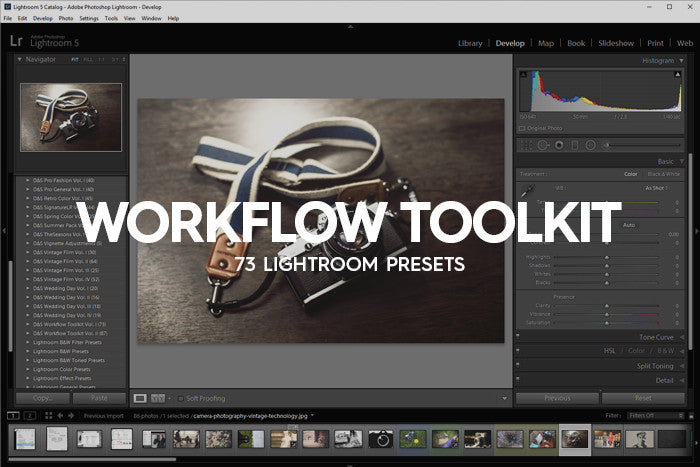The image size is (700, 467).
Task: Select second window display button 2
Action: 29,416
